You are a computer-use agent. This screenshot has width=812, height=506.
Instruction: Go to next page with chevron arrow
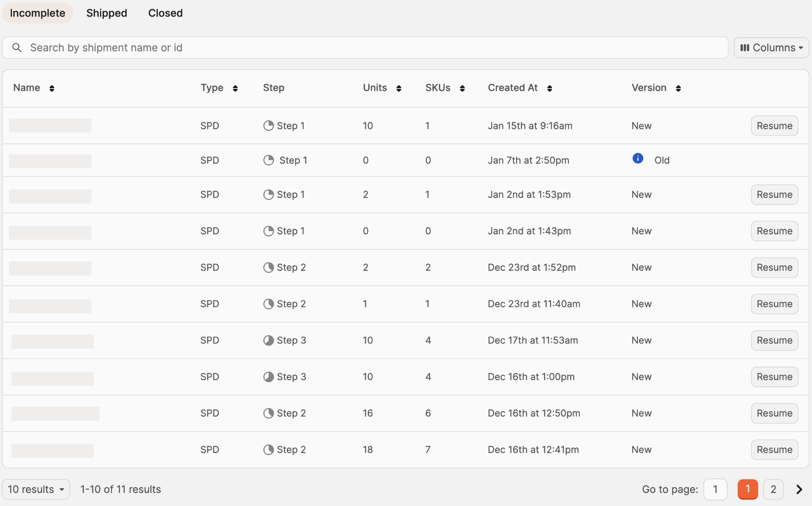(x=799, y=489)
